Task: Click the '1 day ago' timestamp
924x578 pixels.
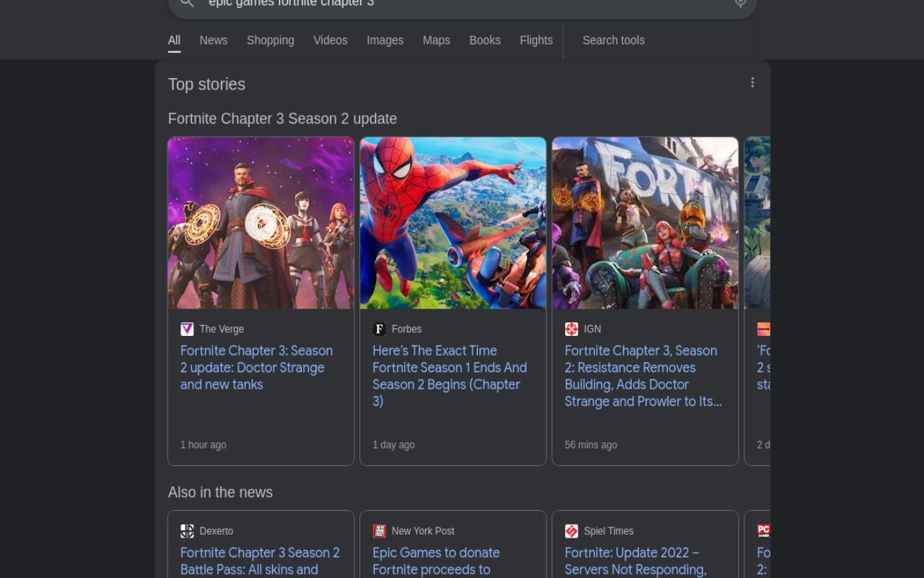Action: click(393, 445)
